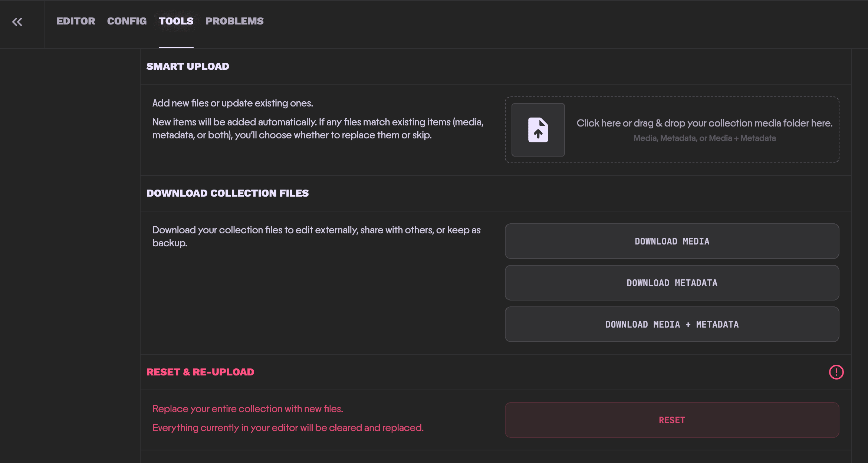Click the Download Media button

point(671,241)
